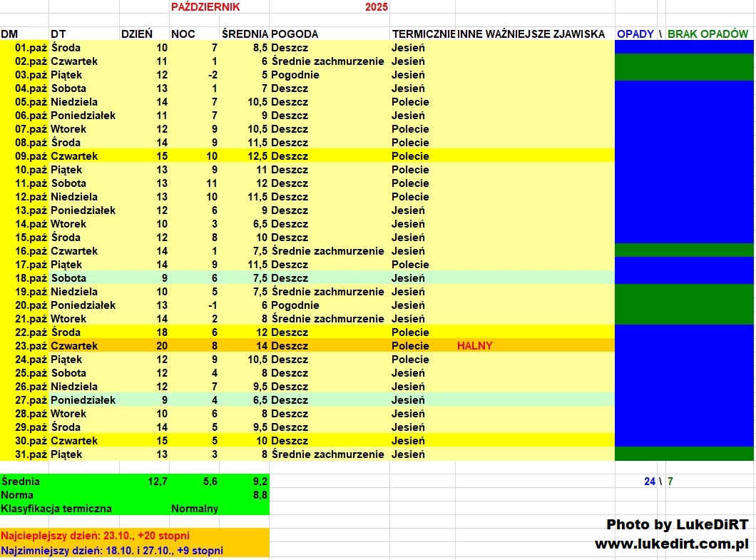Click the average day temperature 12,7
The image size is (756, 560).
coord(157,482)
